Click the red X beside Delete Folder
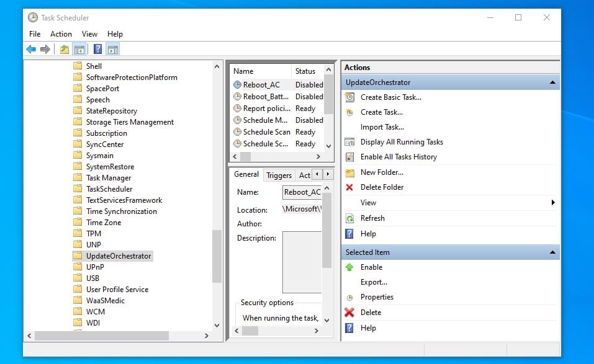Viewport: 594px width, 364px height. coord(349,187)
